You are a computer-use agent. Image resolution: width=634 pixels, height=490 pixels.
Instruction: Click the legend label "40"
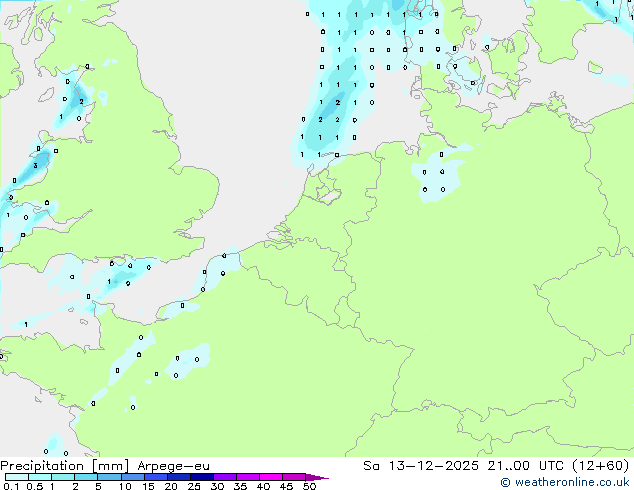pos(263,486)
